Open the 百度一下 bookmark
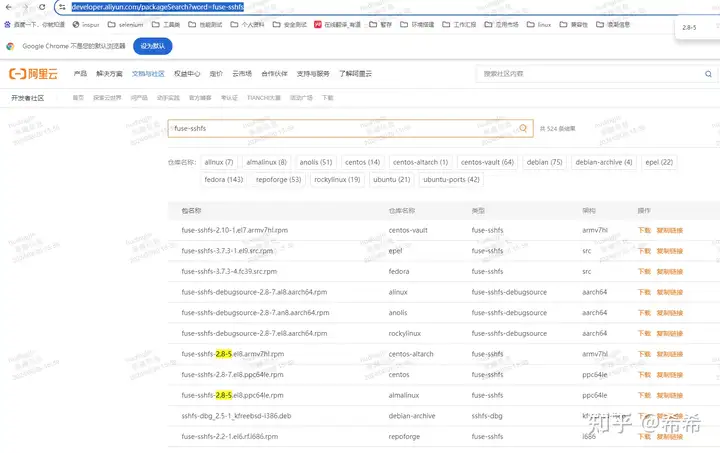 point(34,25)
